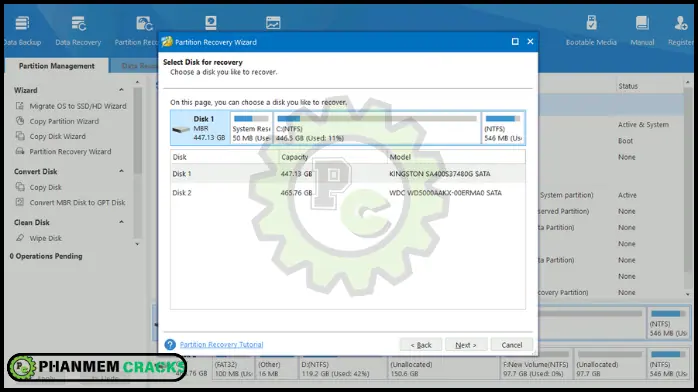Select Migrate OS to SSD/HD Wizard
The height and width of the screenshot is (392, 698).
pyautogui.click(x=78, y=106)
